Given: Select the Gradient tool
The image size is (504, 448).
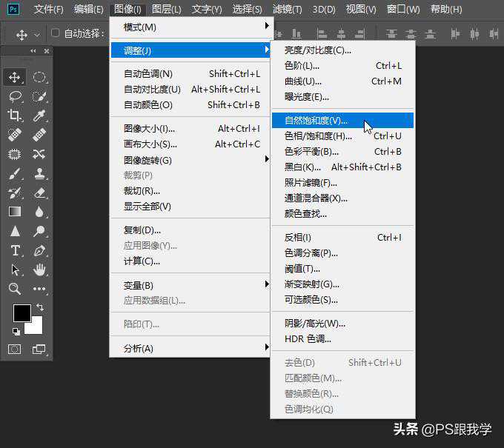Looking at the screenshot, I should pos(15,212).
